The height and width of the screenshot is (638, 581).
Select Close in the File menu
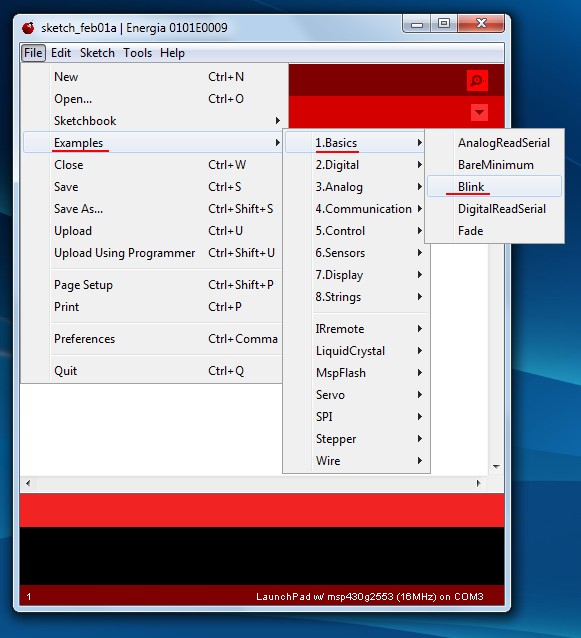coord(153,164)
